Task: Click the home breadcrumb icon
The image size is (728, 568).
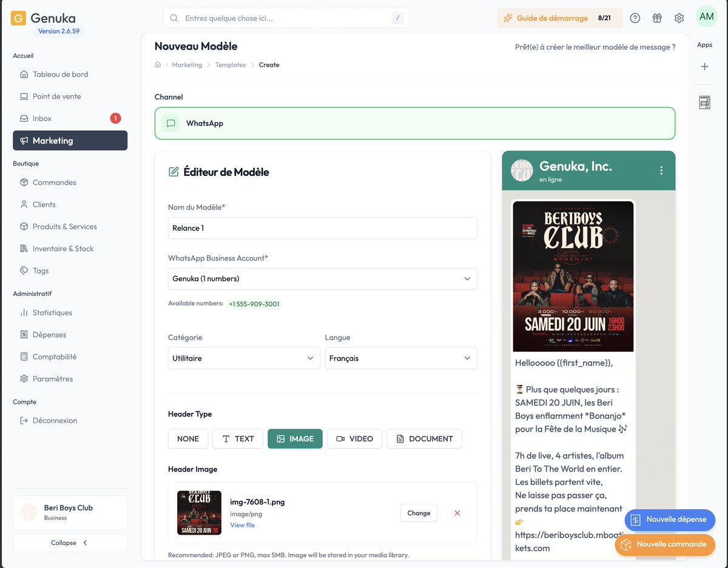Action: [158, 65]
